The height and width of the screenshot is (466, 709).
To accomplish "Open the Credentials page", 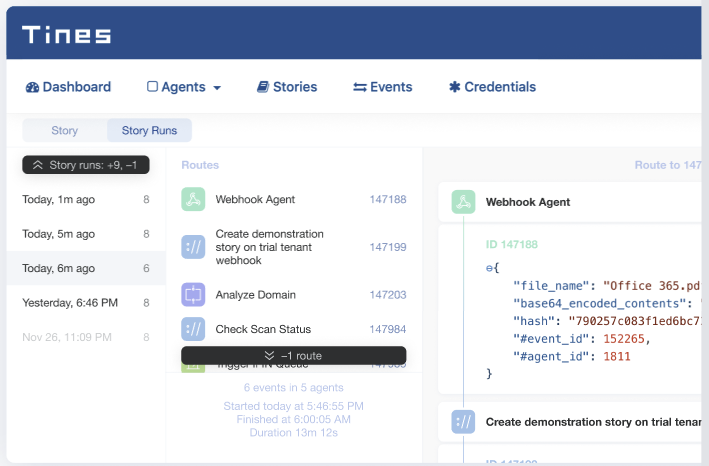I will 492,87.
